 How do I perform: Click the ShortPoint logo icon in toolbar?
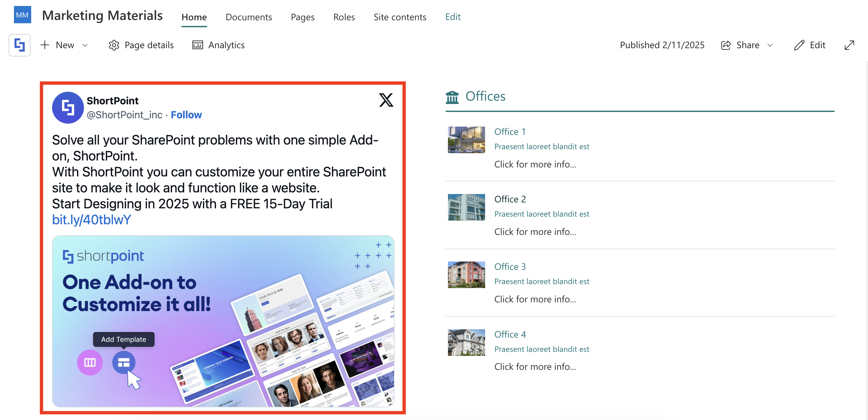pyautogui.click(x=20, y=45)
